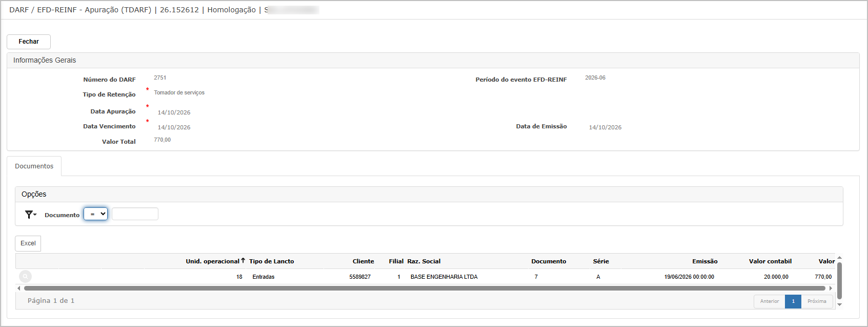868x327 pixels.
Task: Go to the Próxima page
Action: 817,301
